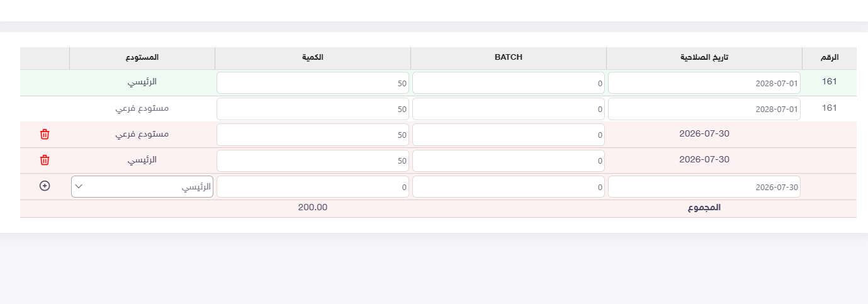
Task: Edit quantity 0 in new entry row
Action: [313, 187]
